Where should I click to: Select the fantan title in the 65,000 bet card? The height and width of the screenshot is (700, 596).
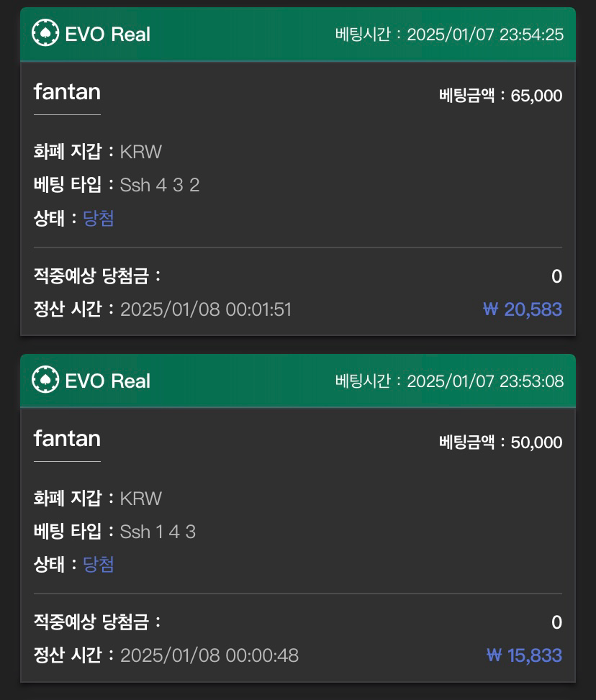click(67, 92)
